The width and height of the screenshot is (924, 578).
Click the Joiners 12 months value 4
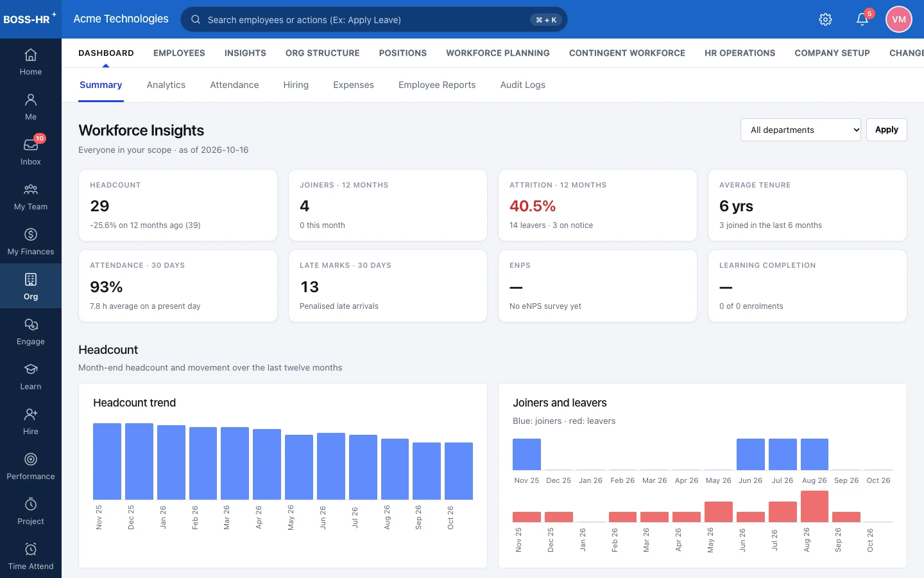point(304,206)
